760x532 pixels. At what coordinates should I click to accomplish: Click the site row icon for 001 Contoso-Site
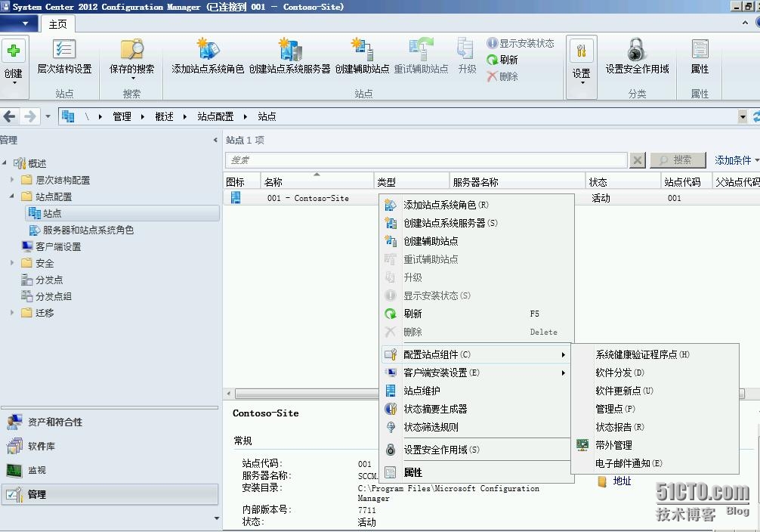[236, 198]
